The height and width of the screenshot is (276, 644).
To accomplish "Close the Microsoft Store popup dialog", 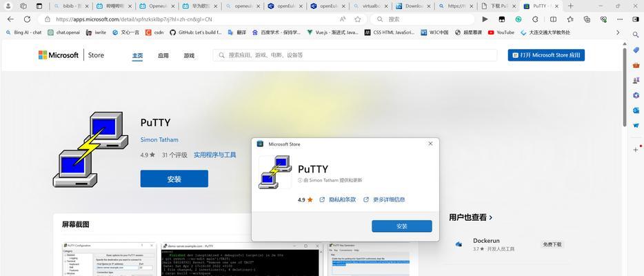I will pyautogui.click(x=430, y=144).
